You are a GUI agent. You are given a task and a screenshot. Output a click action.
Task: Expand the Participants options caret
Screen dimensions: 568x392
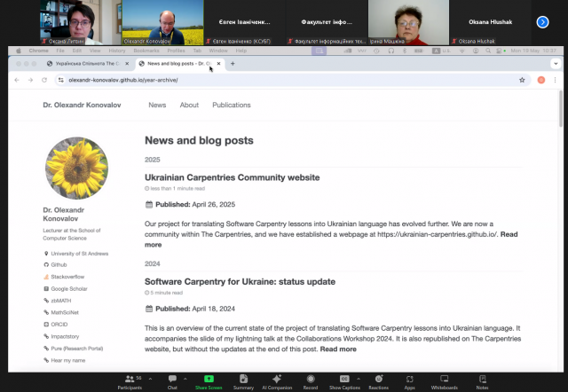(150, 379)
